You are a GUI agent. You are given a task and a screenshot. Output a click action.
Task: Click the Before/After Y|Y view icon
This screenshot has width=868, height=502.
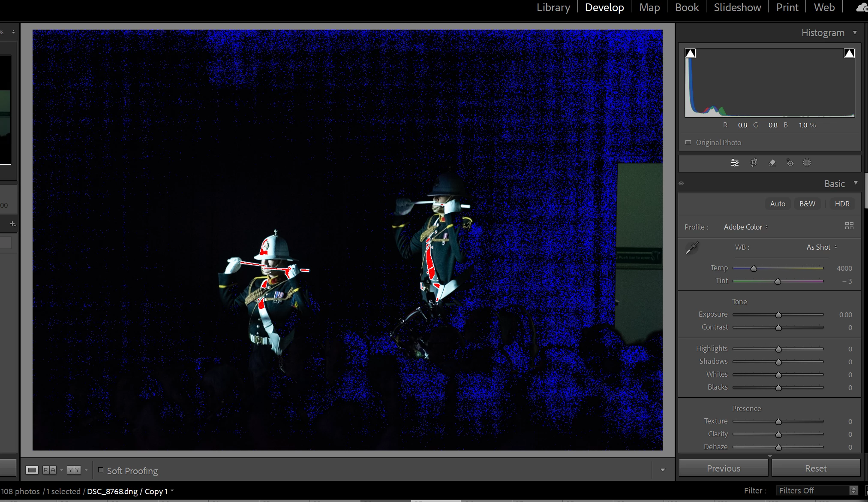74,470
